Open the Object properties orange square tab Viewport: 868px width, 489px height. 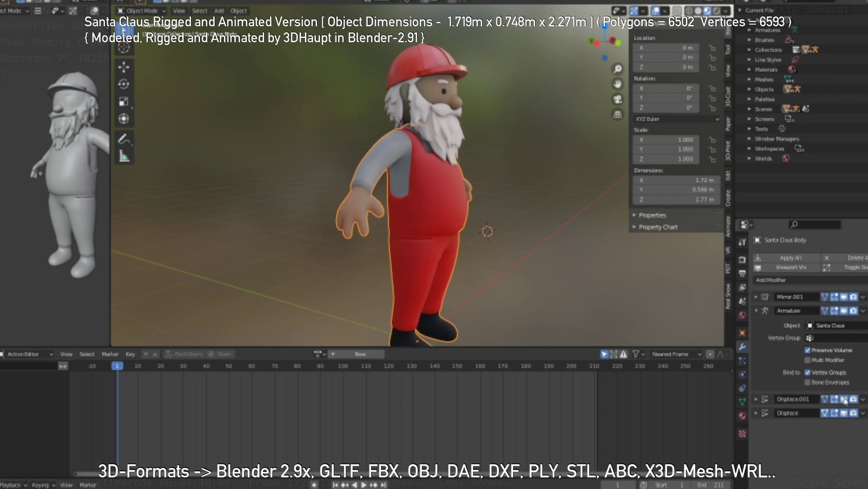click(x=742, y=333)
